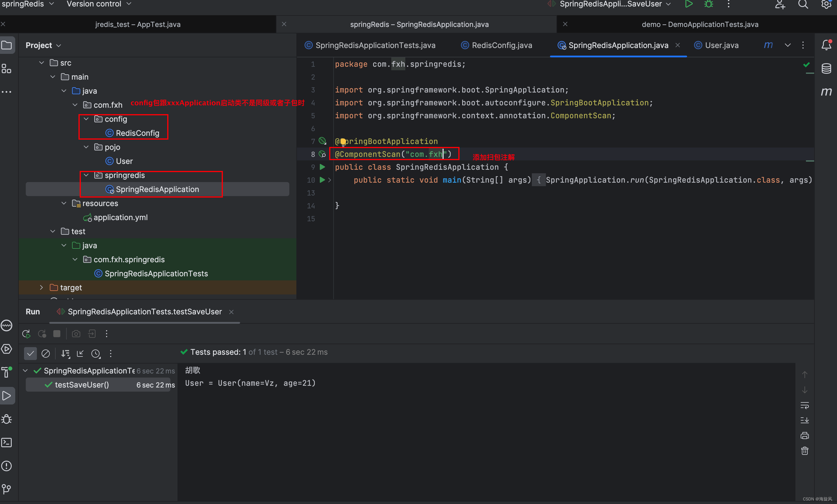Viewport: 837px width, 504px height.
Task: Open the Structure tool window icon
Action: click(6, 68)
